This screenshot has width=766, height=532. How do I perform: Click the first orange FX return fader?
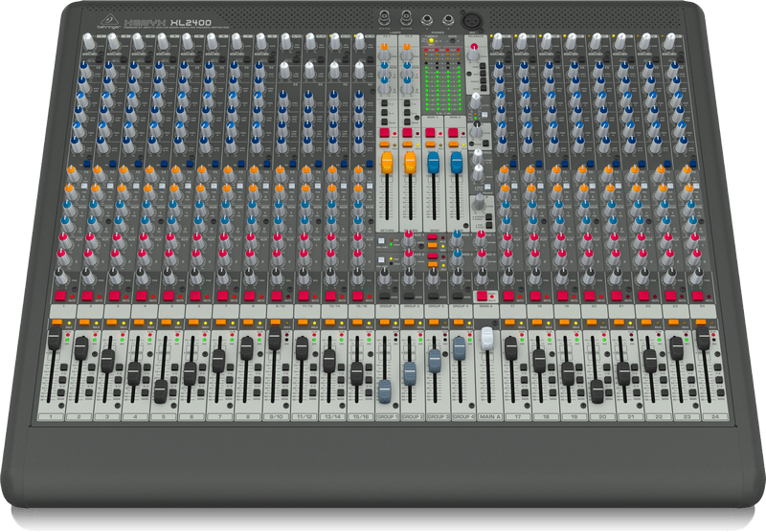pyautogui.click(x=388, y=162)
